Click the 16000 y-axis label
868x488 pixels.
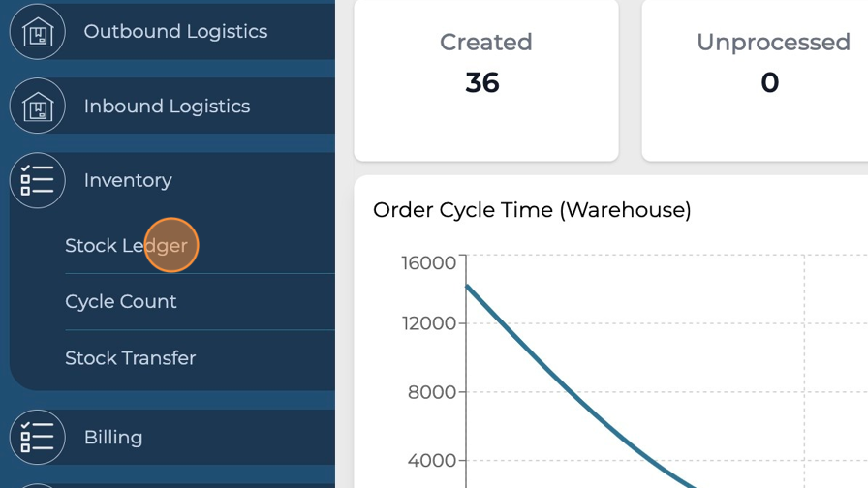click(x=428, y=263)
